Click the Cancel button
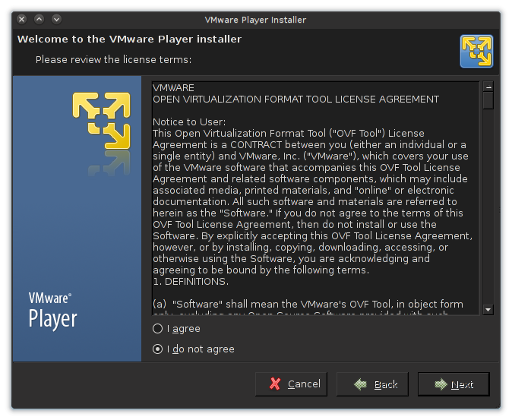This screenshot has width=512, height=420. pos(291,384)
